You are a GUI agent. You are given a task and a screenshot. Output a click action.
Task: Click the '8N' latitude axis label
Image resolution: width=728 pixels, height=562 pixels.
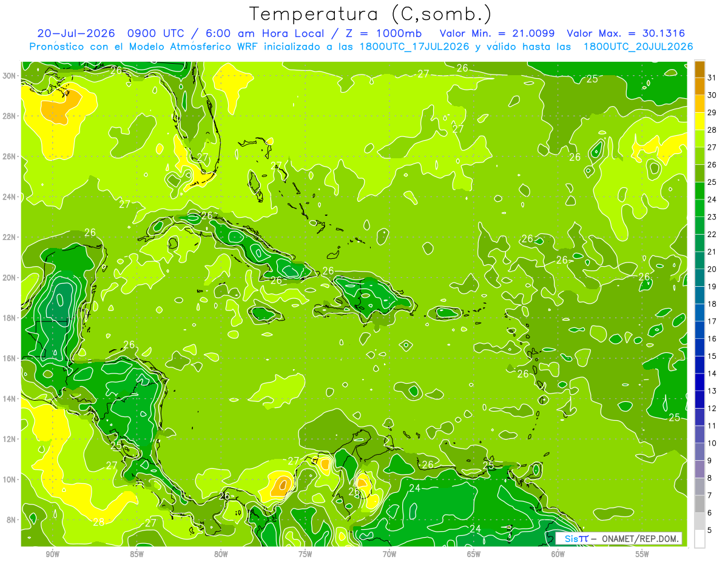tap(12, 520)
